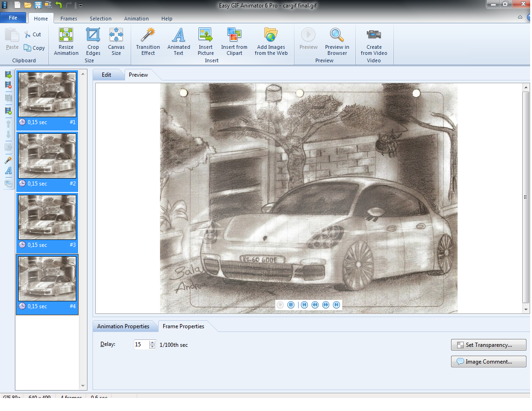Viewport: 532px width, 411px height.
Task: Click the undo arrow in title bar
Action: [59, 5]
